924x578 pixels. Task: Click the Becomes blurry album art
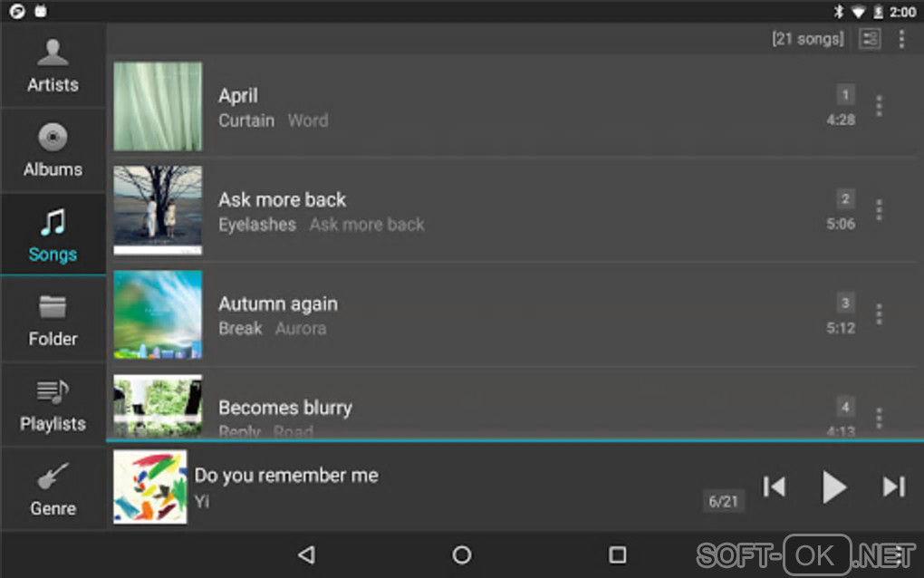[158, 406]
